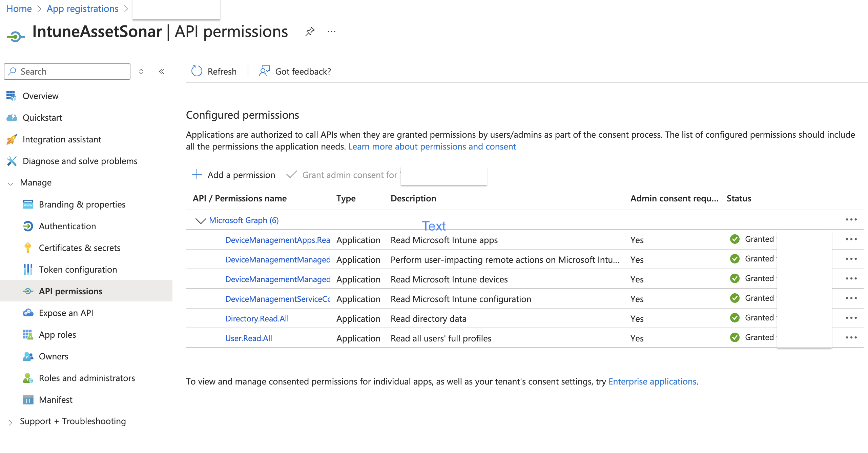Pin the IntuneAssetSonar page
Viewport: 868px width, 453px height.
(x=310, y=32)
